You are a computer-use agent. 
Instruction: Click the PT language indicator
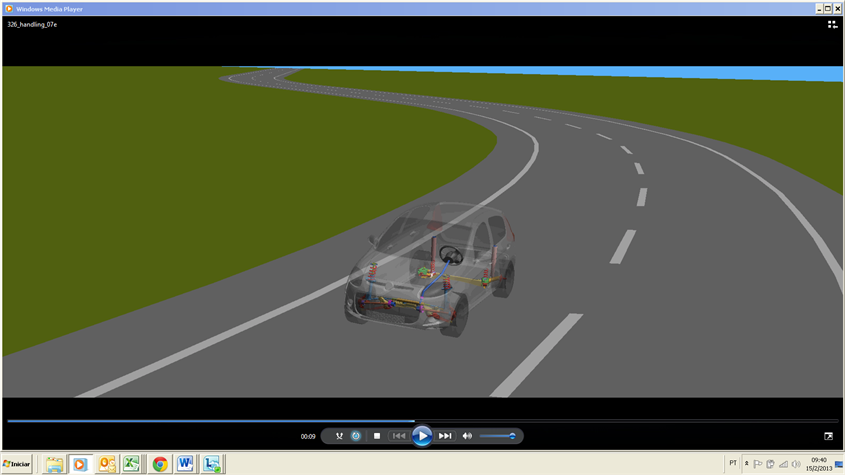(733, 463)
